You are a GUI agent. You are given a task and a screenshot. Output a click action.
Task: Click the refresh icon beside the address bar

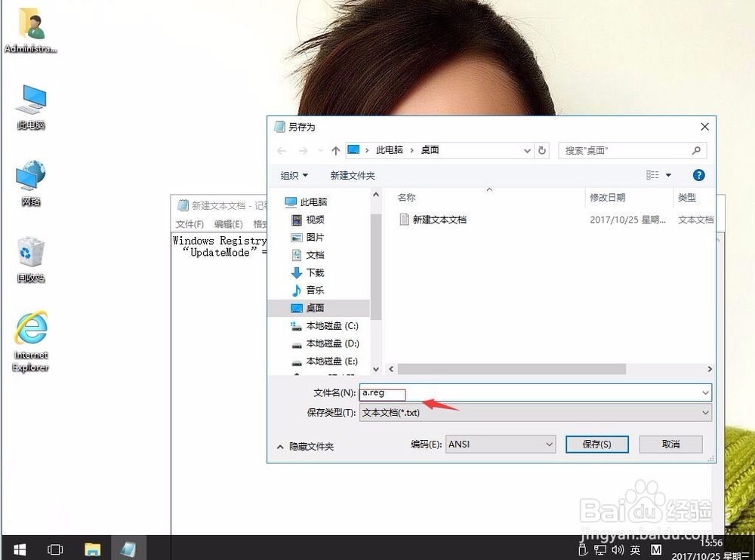(543, 150)
